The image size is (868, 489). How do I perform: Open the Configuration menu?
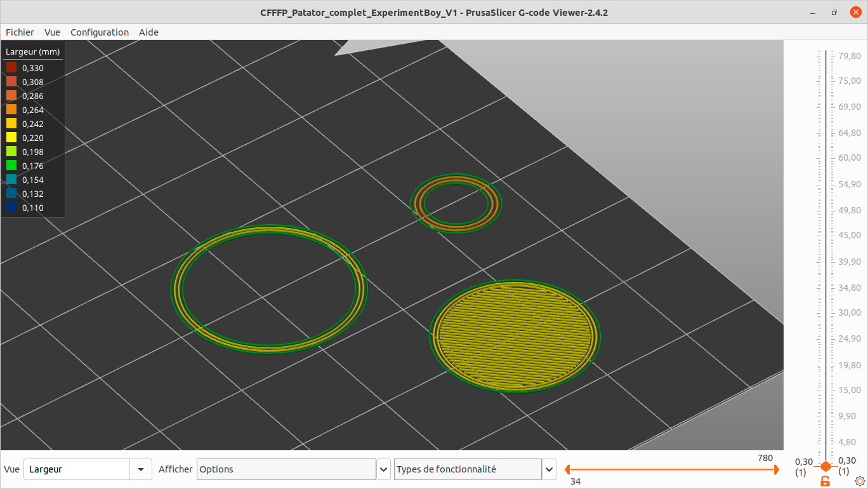point(100,32)
